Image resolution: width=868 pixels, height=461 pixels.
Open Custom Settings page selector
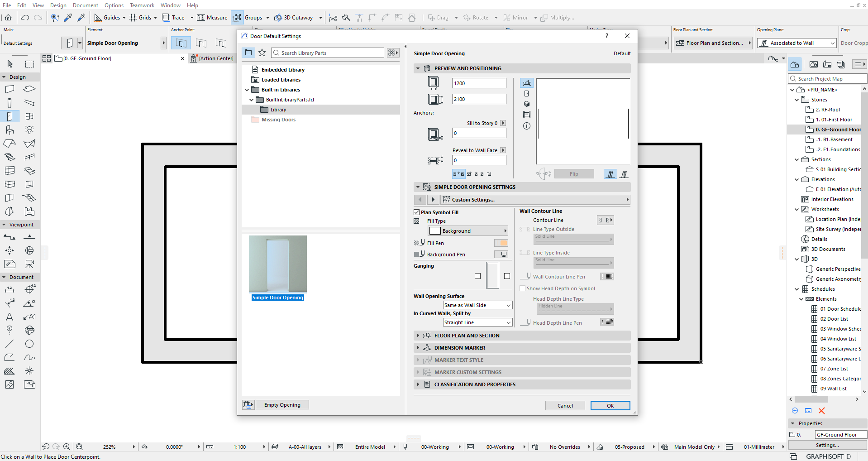pos(535,200)
